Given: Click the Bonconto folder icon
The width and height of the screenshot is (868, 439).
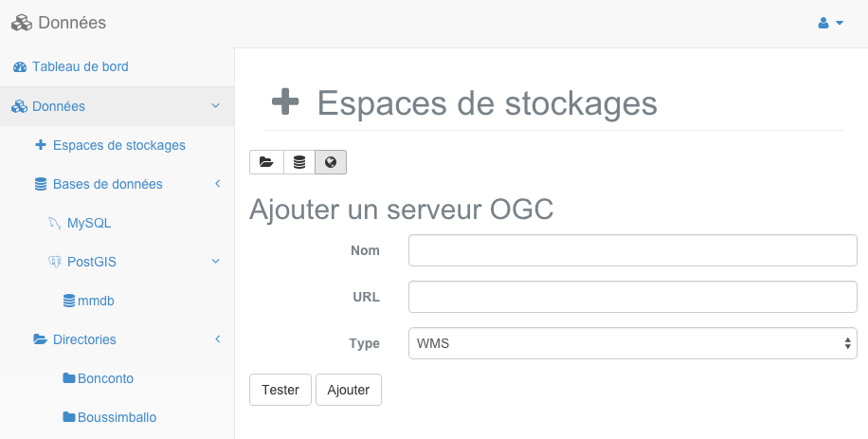Looking at the screenshot, I should [68, 378].
